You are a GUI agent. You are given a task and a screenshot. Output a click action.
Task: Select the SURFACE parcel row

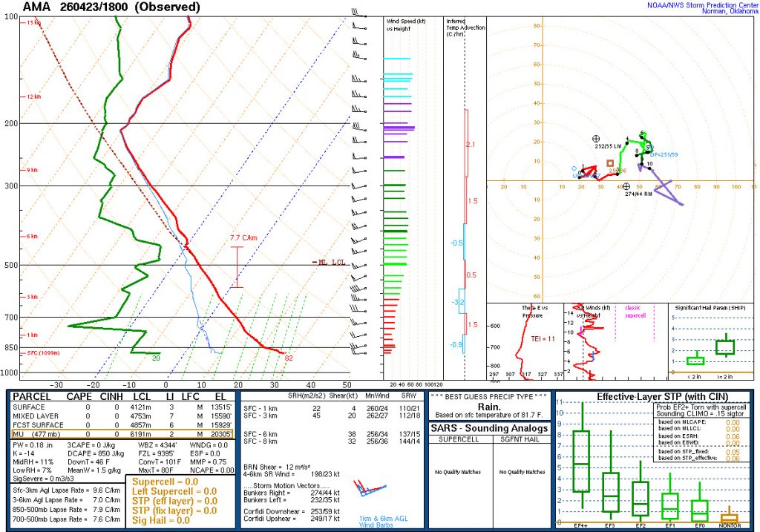pyautogui.click(x=122, y=407)
